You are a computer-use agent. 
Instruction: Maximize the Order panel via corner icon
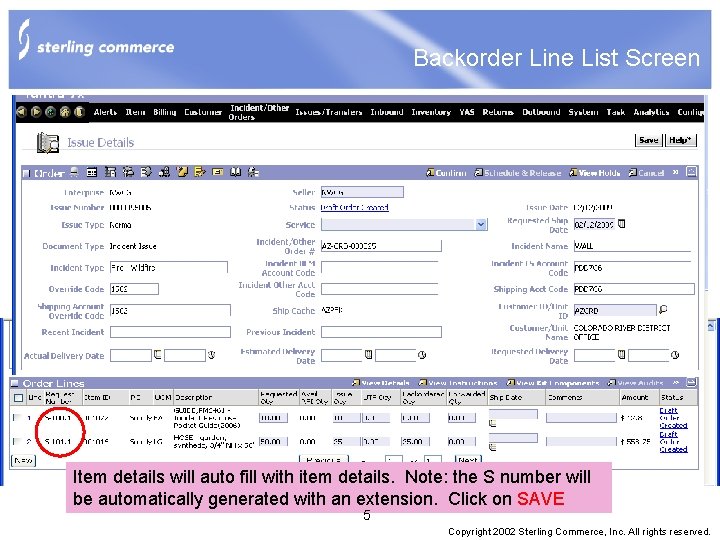click(691, 172)
